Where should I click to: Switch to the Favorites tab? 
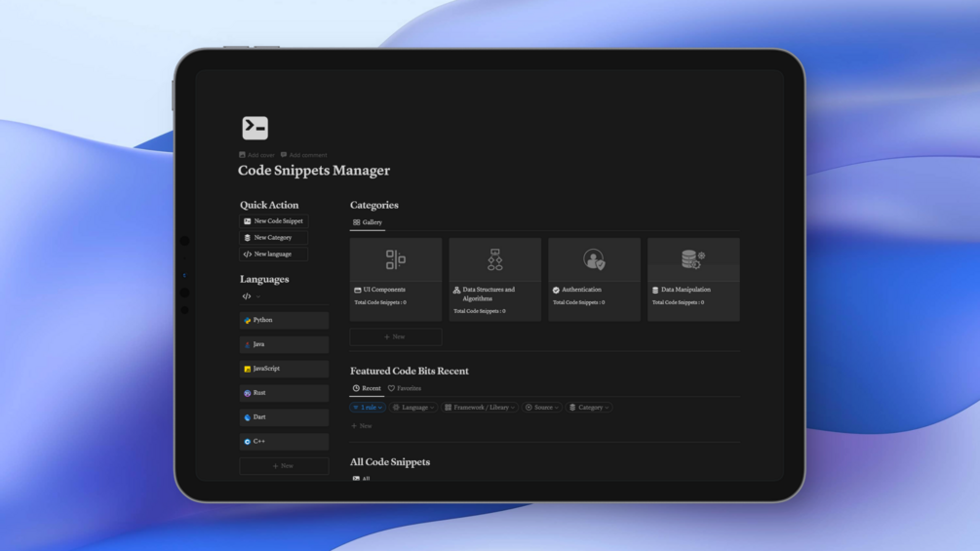pos(405,388)
